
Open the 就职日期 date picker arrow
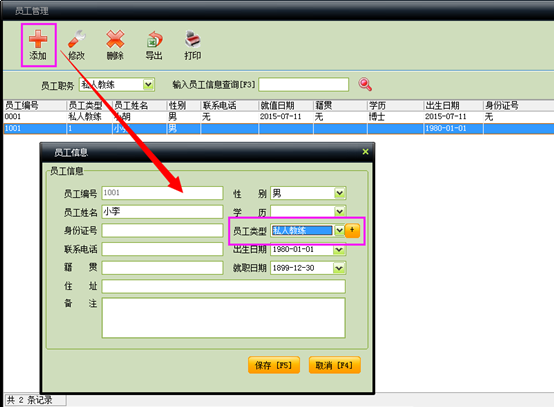click(x=339, y=268)
